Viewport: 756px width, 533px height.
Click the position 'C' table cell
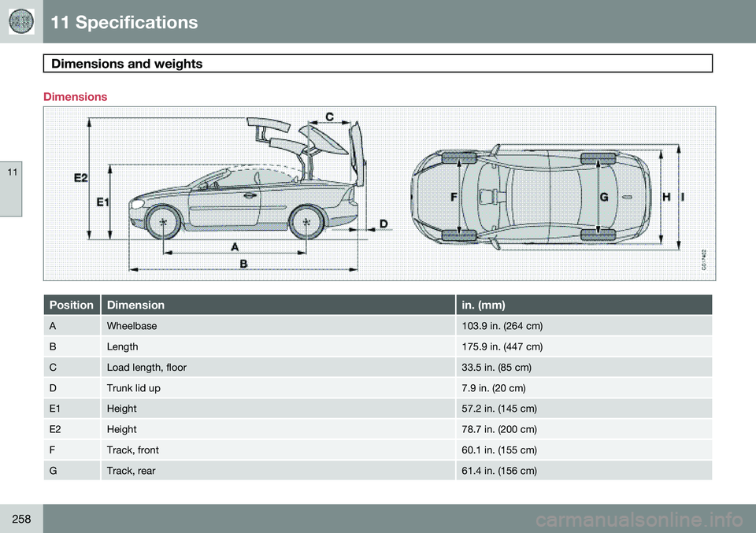[72, 367]
